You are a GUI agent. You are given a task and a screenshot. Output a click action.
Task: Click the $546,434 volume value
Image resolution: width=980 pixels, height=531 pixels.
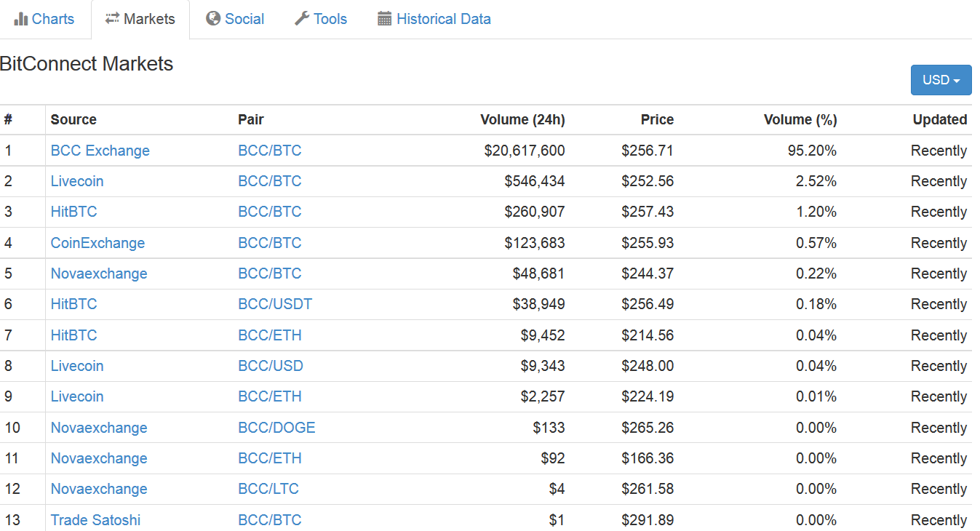click(535, 181)
